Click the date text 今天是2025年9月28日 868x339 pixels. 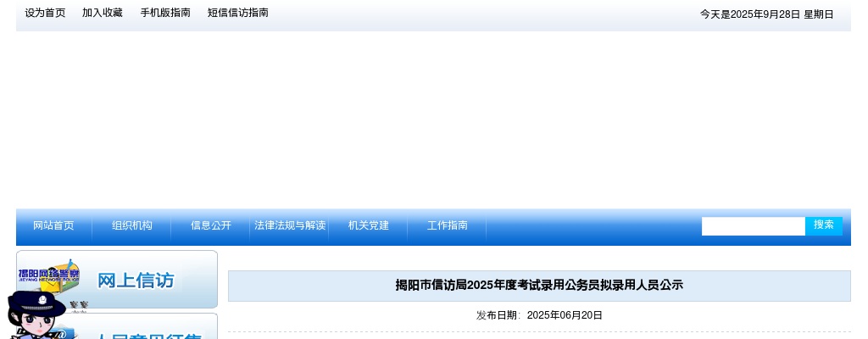click(x=766, y=14)
